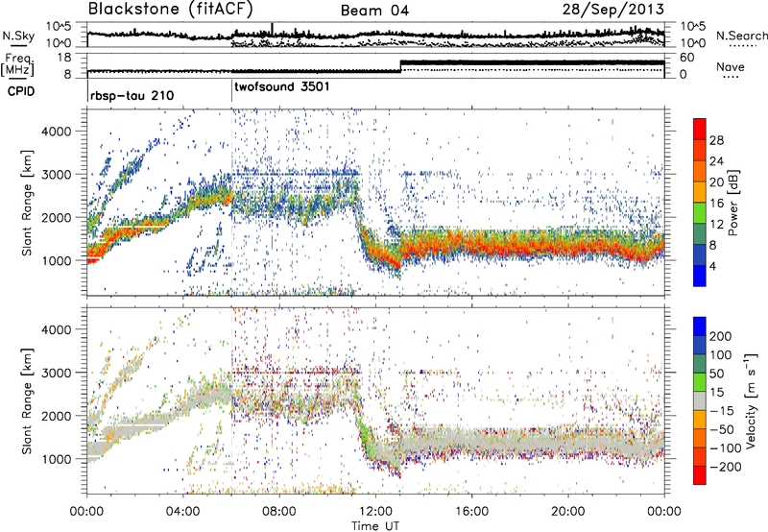Click the gray Velocity colorbar segment between 15 and -15

(700, 400)
